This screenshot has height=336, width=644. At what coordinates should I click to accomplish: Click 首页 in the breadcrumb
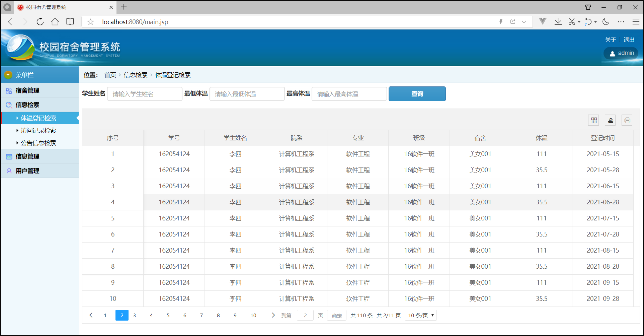(x=110, y=75)
